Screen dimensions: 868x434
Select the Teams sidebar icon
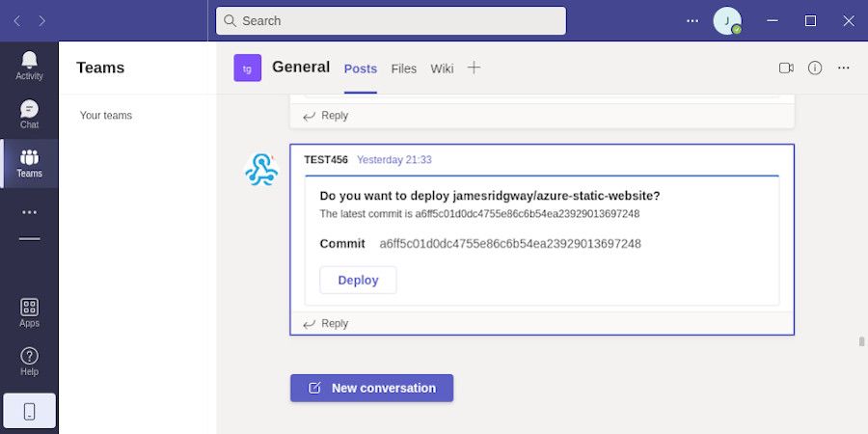pos(29,163)
